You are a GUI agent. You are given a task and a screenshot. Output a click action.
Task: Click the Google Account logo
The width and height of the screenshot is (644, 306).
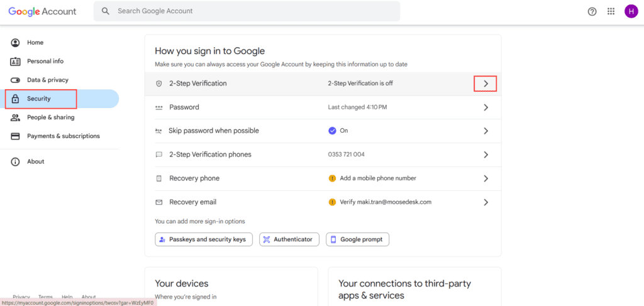coord(42,11)
